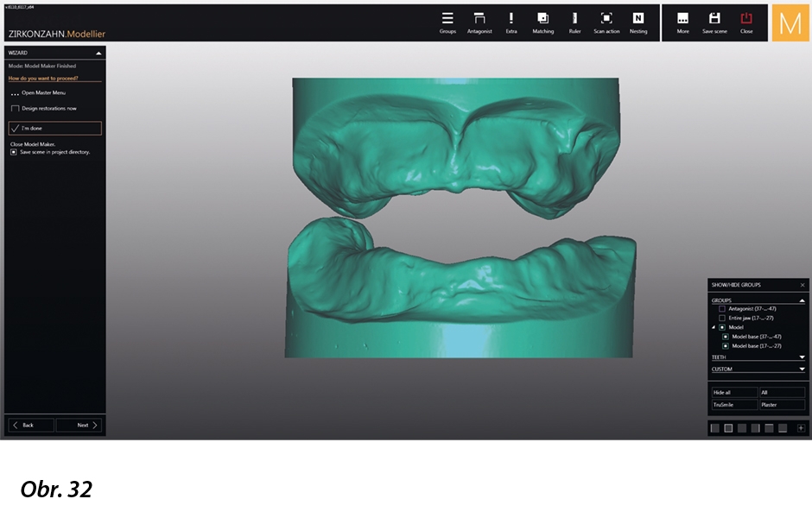Close the Show/Hide Groups panel
Viewport: 812px width, 518px height.
[x=802, y=284]
